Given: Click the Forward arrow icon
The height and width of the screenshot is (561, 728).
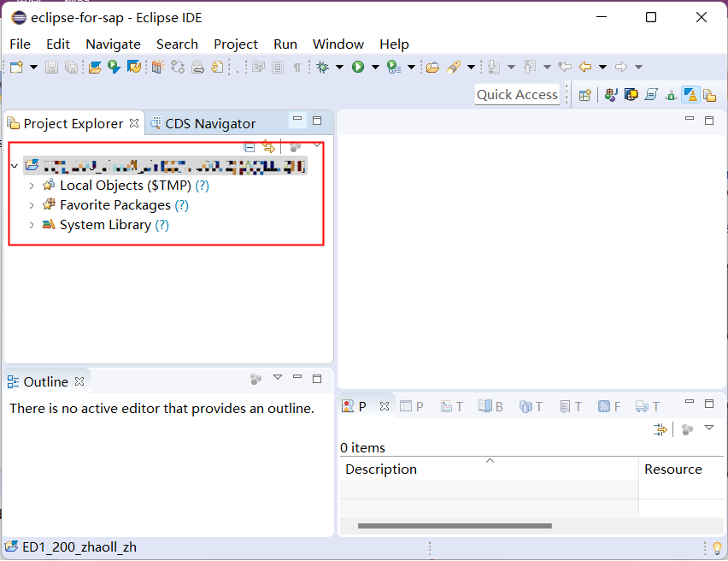Looking at the screenshot, I should [620, 68].
